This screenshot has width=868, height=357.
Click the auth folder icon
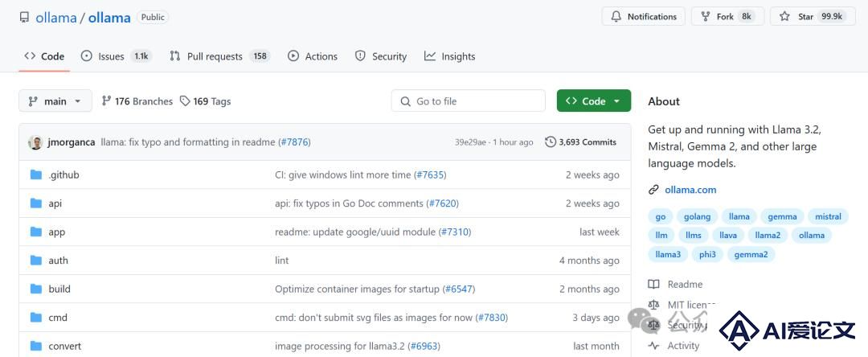tap(36, 261)
